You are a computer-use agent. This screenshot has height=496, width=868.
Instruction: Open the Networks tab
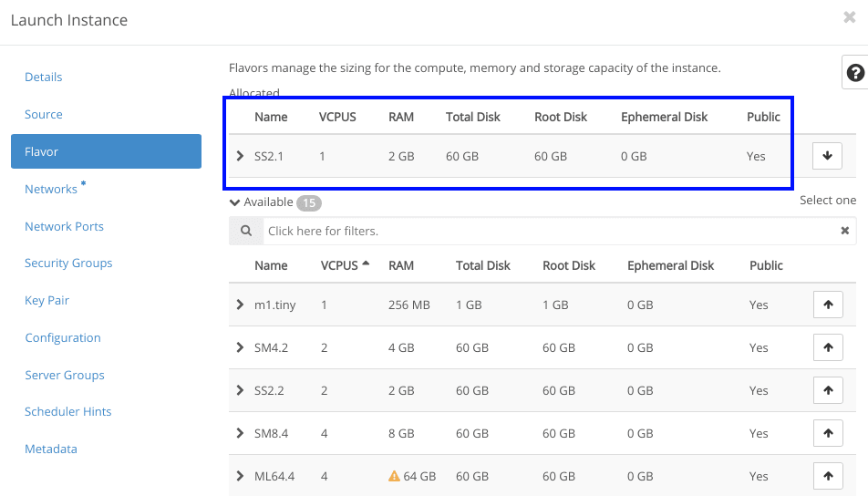click(x=51, y=189)
